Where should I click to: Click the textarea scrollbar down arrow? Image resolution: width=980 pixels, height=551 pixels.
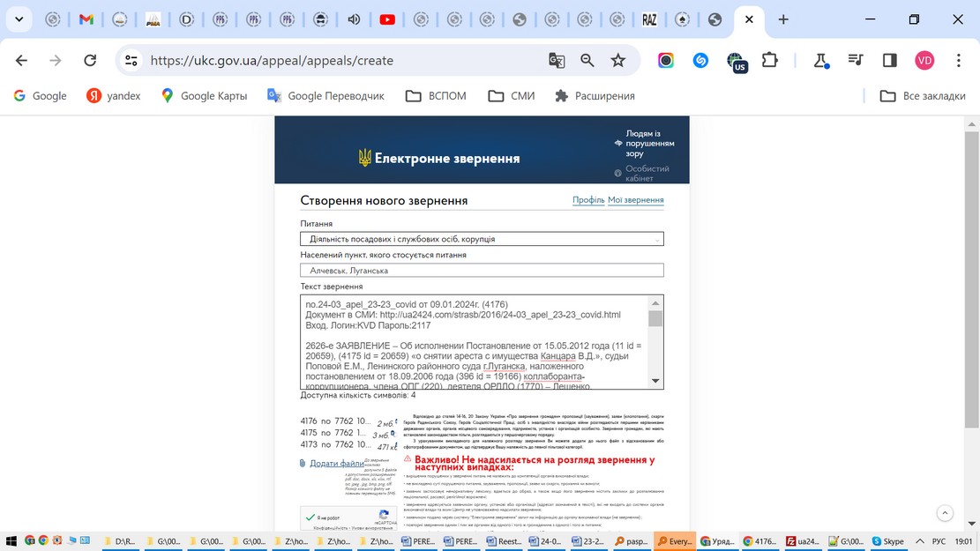pyautogui.click(x=655, y=381)
